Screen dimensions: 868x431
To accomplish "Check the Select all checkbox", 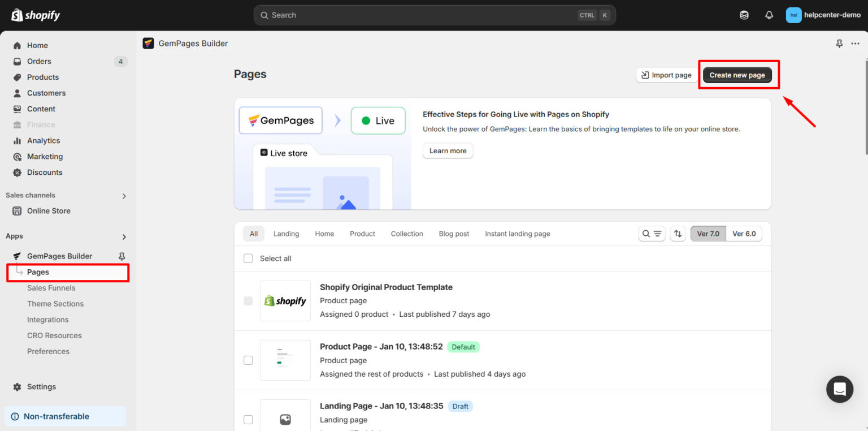I will pos(248,258).
